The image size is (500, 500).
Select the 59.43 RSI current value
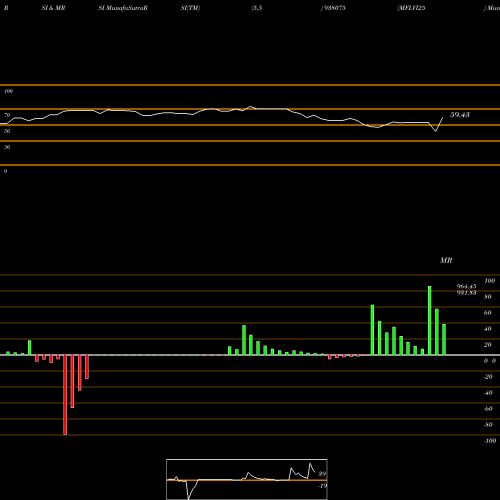coord(460,115)
